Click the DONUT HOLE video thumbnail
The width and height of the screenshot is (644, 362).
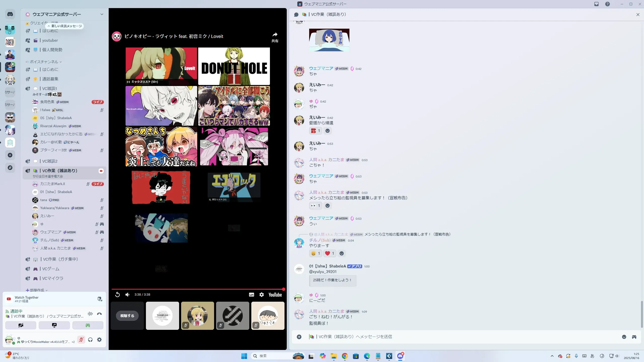pos(234,66)
